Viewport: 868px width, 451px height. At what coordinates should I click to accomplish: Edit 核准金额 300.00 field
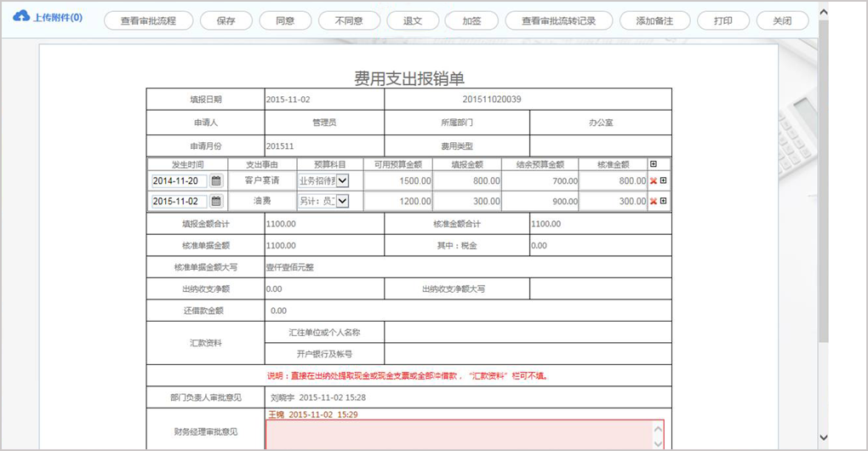coord(614,202)
